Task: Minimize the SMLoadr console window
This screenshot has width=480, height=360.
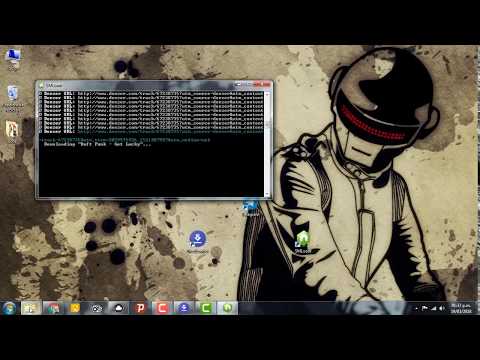Action: click(239, 84)
